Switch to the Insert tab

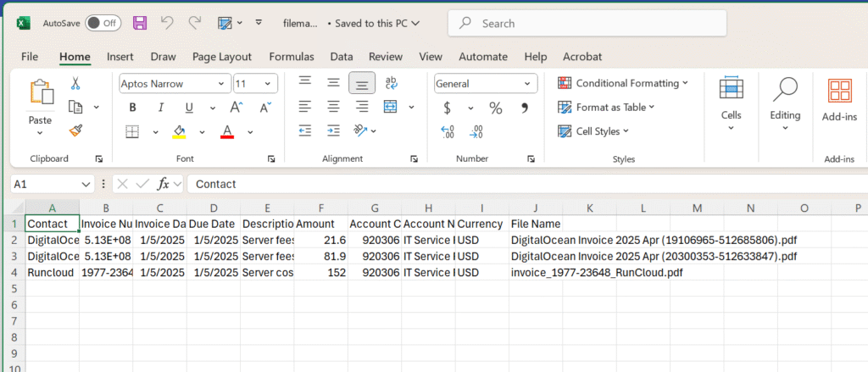coord(120,57)
